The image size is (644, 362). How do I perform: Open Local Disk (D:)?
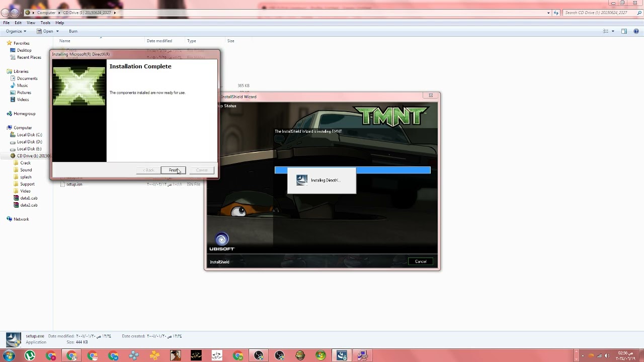(29, 142)
